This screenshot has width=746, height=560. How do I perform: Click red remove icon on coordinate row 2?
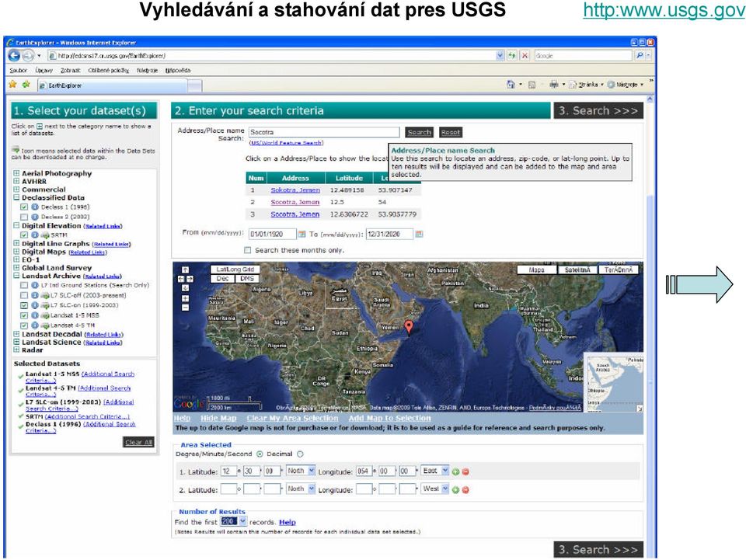click(465, 489)
